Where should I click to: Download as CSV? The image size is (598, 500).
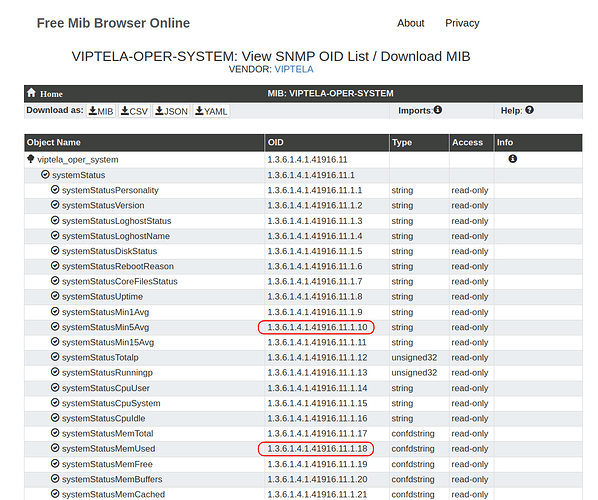tap(134, 111)
